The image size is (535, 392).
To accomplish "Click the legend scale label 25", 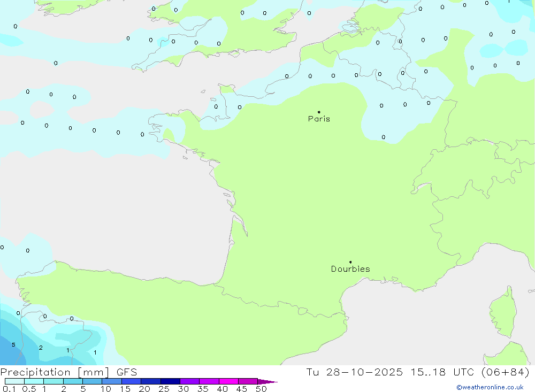I will click(164, 389).
